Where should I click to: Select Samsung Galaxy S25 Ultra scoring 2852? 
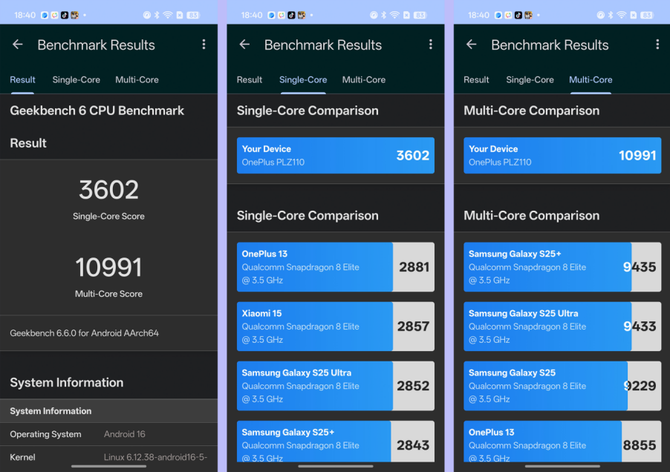click(x=335, y=386)
